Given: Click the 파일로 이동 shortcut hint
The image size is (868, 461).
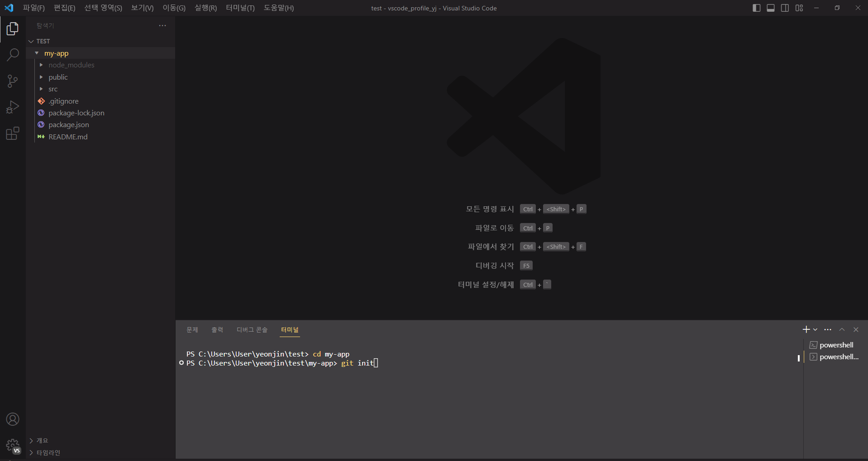Looking at the screenshot, I should (494, 228).
